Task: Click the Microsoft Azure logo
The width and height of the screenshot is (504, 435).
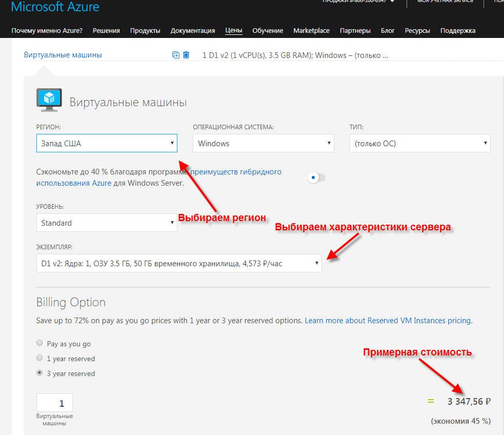Action: click(x=55, y=7)
